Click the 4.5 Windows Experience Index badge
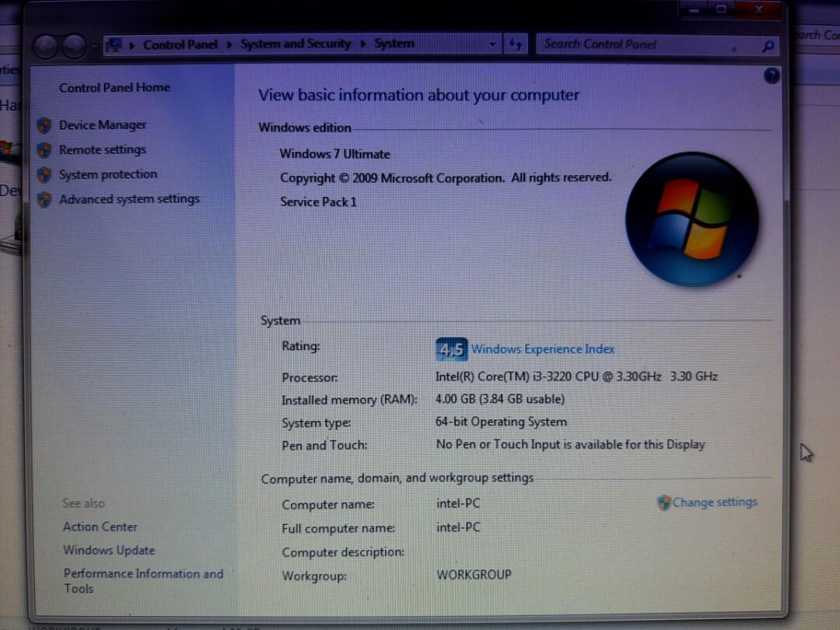This screenshot has width=840, height=630. pos(451,349)
